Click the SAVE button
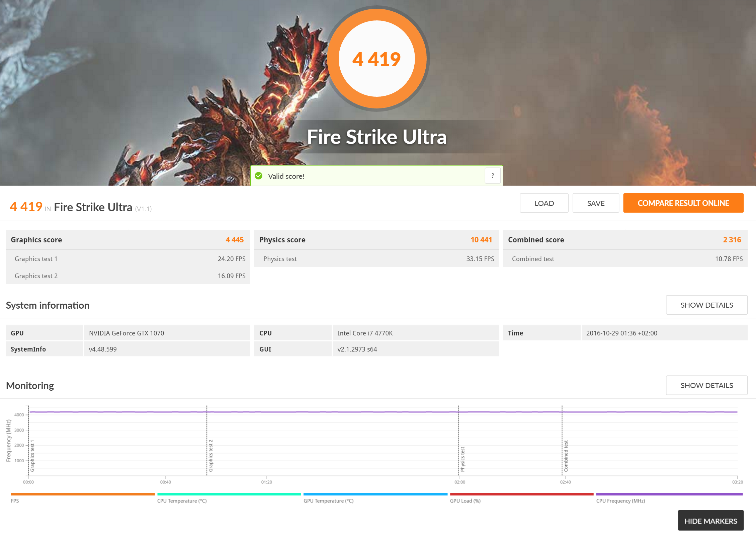The image size is (756, 545). click(x=595, y=203)
